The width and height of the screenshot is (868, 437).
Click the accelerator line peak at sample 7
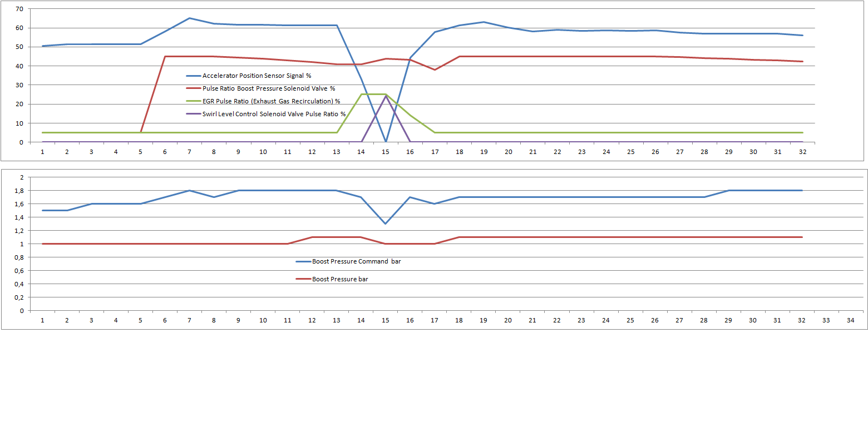189,18
